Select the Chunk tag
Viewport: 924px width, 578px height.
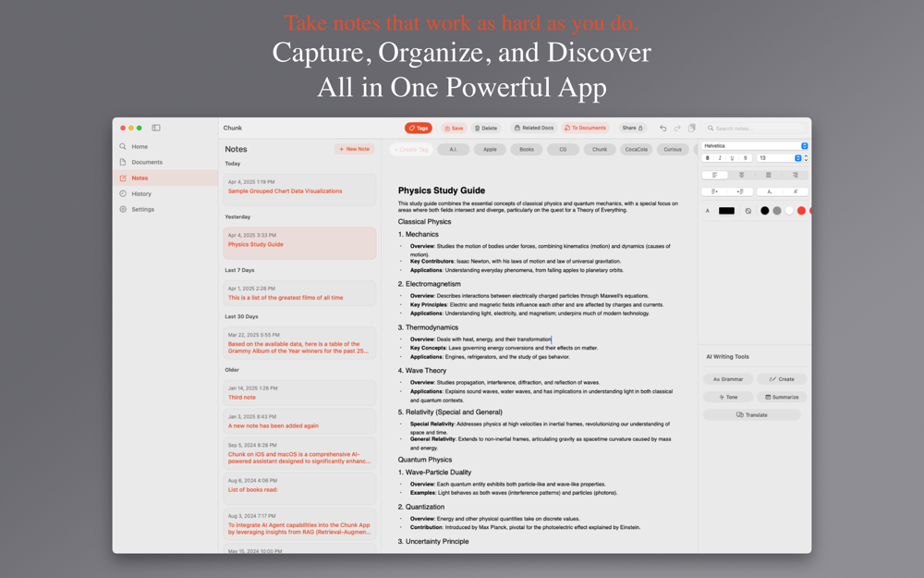(600, 150)
